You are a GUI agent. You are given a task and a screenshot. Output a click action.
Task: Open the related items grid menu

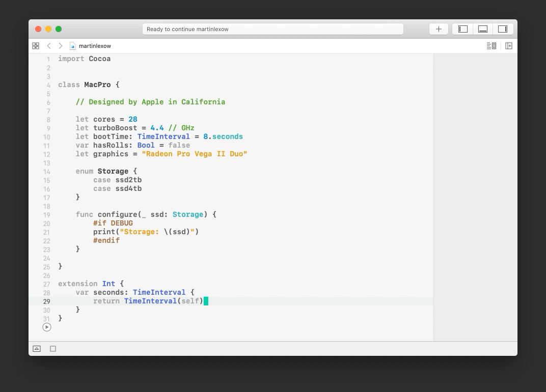coord(36,46)
